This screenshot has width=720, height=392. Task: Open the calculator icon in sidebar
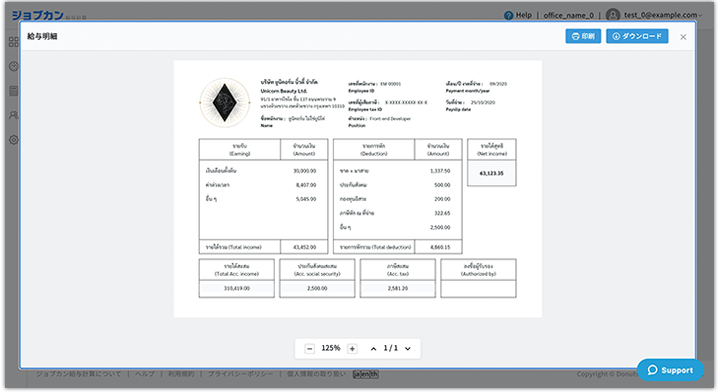[14, 91]
